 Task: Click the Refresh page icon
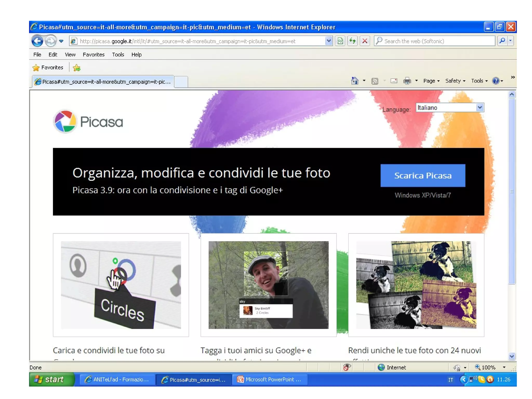click(353, 41)
